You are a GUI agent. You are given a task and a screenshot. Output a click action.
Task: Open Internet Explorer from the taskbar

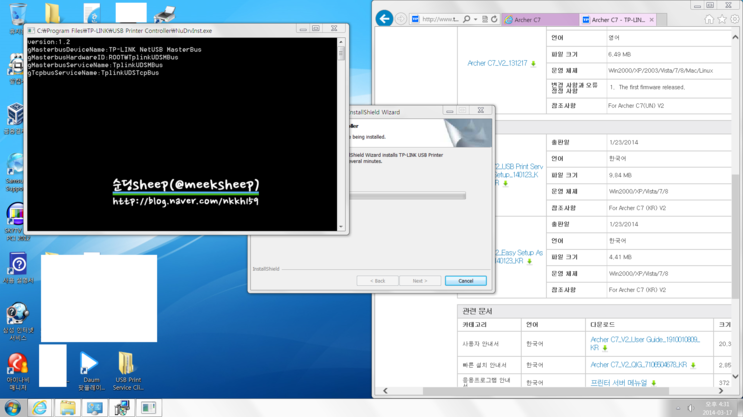(40, 408)
